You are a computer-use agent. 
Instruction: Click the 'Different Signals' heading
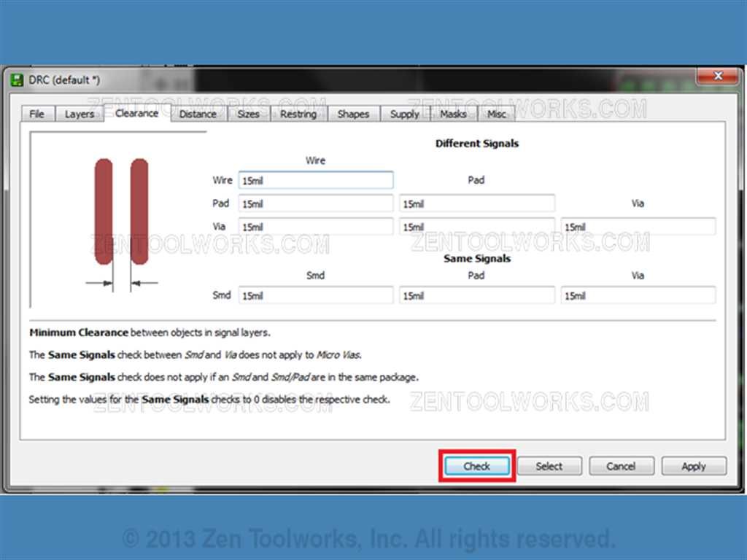click(477, 144)
